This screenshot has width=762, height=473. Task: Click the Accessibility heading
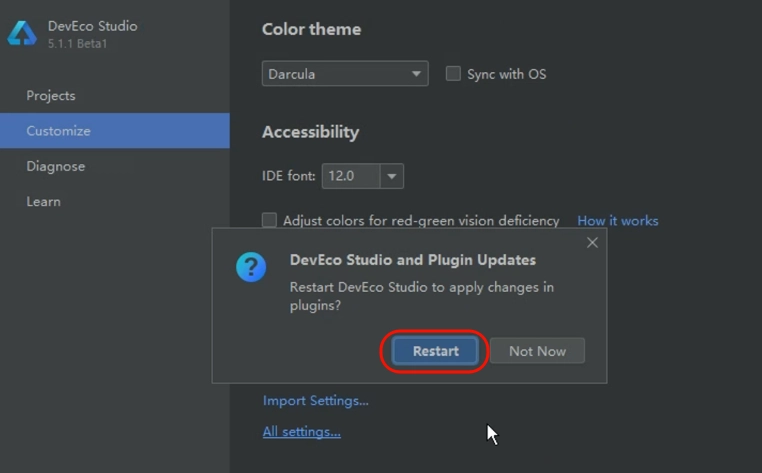pyautogui.click(x=311, y=132)
